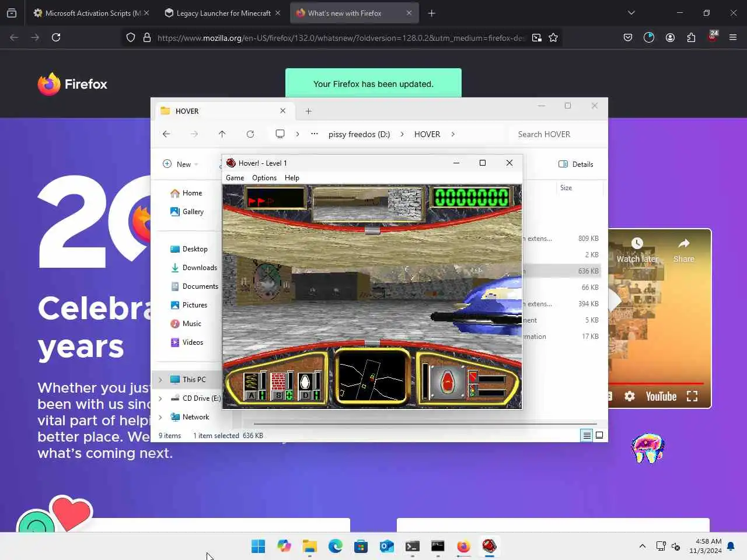Expand Network tree node

pos(160,417)
